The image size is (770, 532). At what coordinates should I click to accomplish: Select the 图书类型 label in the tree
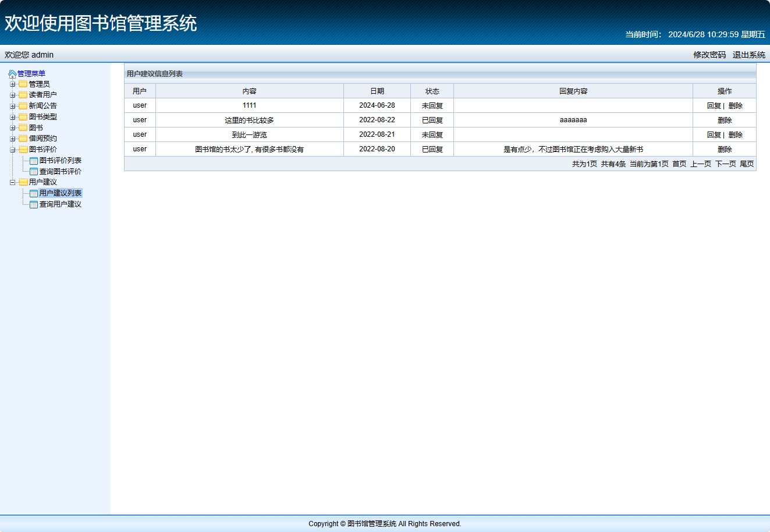point(43,117)
